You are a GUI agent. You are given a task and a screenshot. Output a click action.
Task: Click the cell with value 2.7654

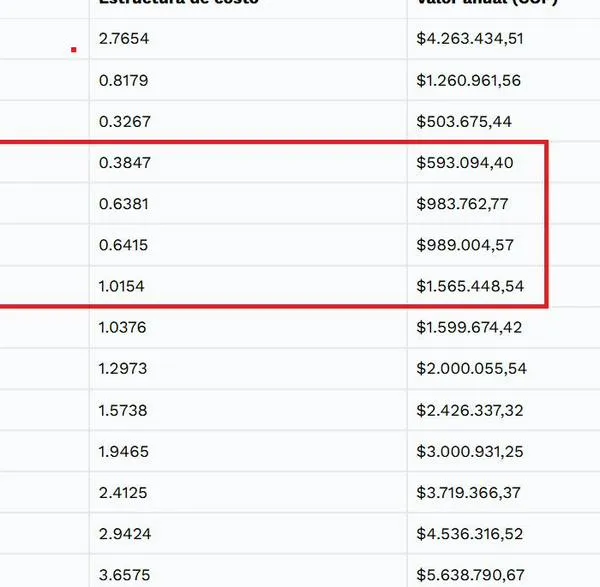pyautogui.click(x=124, y=39)
